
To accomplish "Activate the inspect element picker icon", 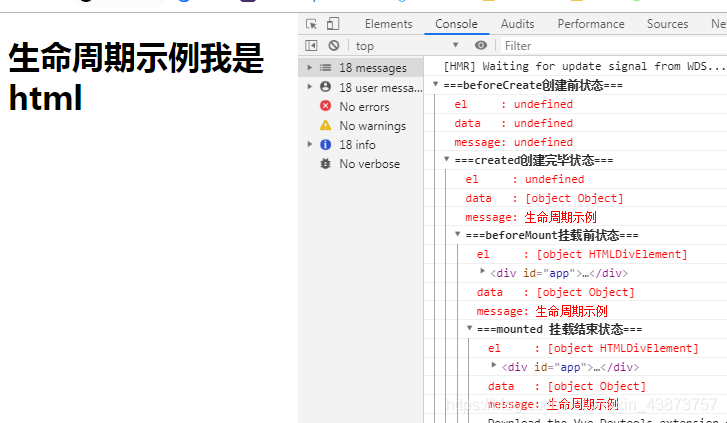I will (x=311, y=24).
